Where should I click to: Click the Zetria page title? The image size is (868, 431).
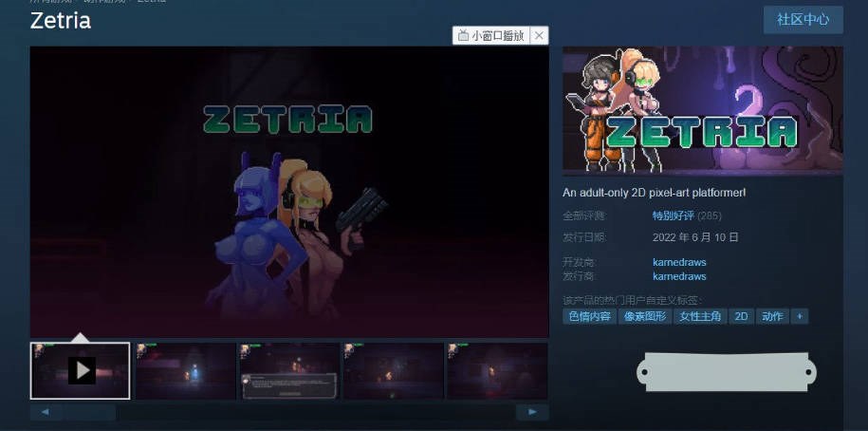tap(61, 21)
